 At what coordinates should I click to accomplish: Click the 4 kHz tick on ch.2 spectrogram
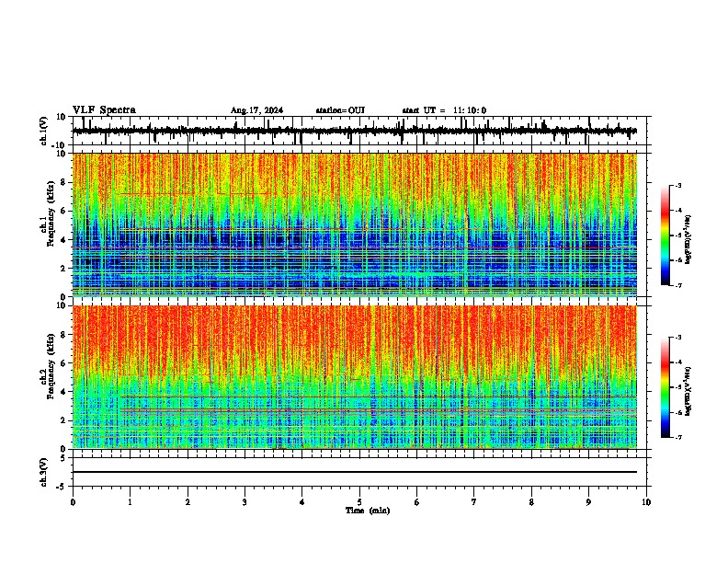[x=64, y=392]
